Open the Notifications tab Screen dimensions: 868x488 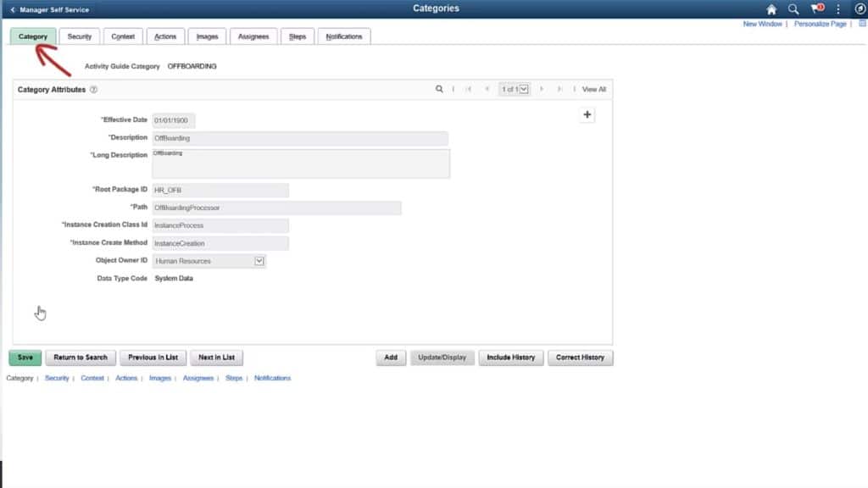(x=344, y=36)
